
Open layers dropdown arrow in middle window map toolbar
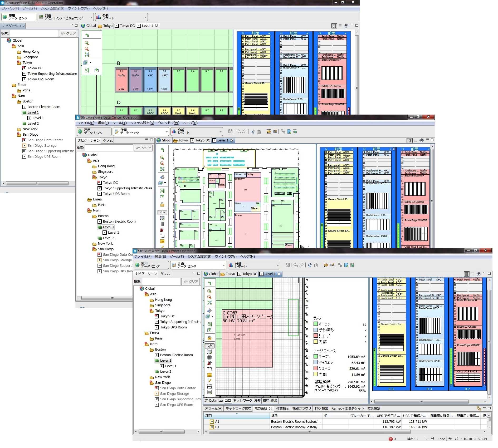pos(165,183)
